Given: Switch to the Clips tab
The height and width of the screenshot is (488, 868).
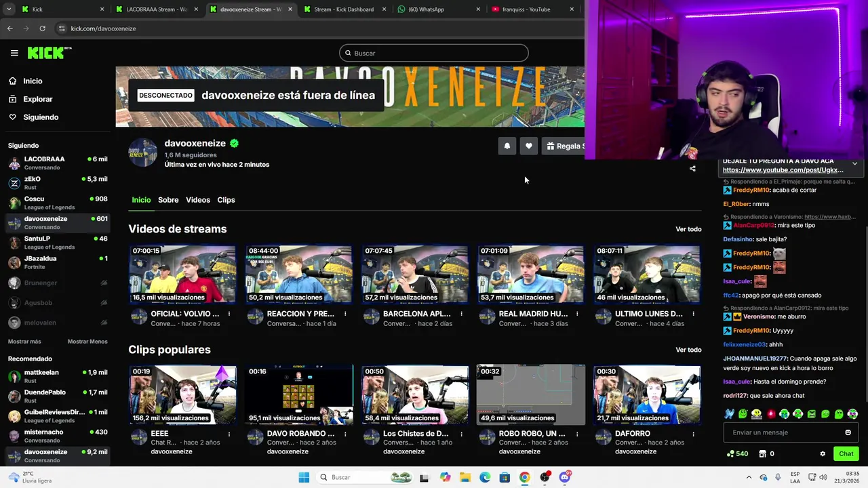Looking at the screenshot, I should [x=226, y=200].
